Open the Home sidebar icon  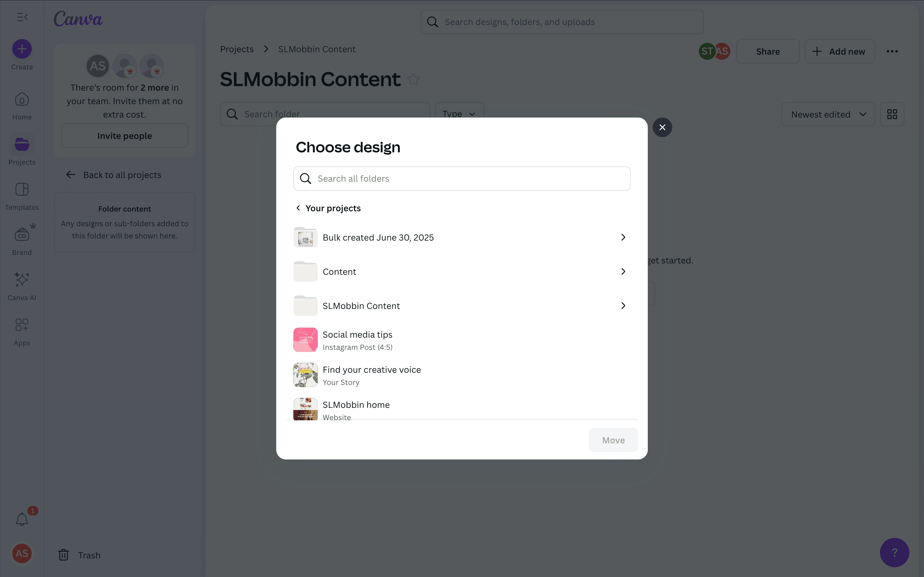click(x=22, y=100)
